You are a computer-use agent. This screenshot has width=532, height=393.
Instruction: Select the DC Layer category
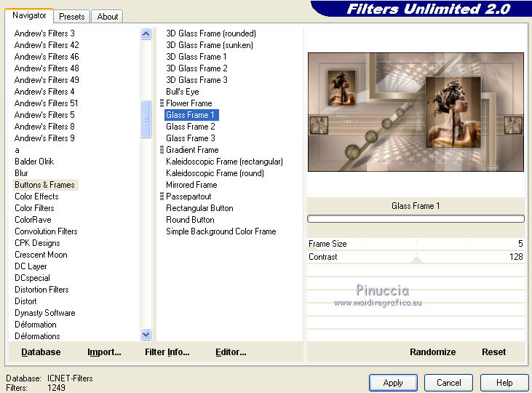coord(31,266)
